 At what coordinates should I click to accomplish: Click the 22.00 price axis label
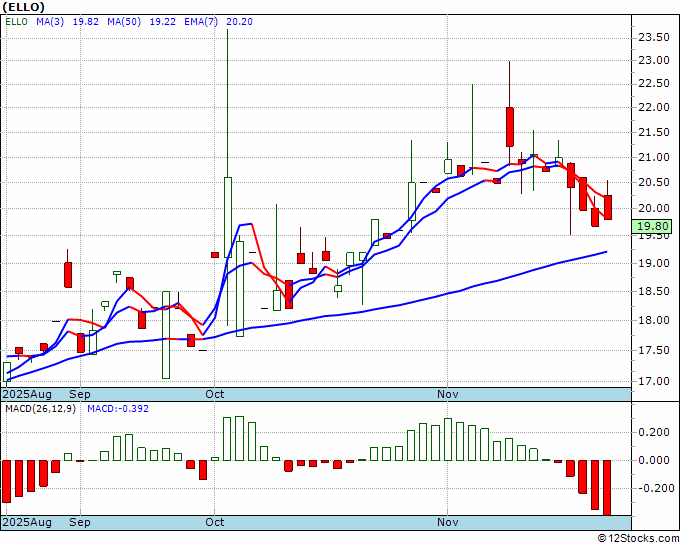tap(654, 108)
